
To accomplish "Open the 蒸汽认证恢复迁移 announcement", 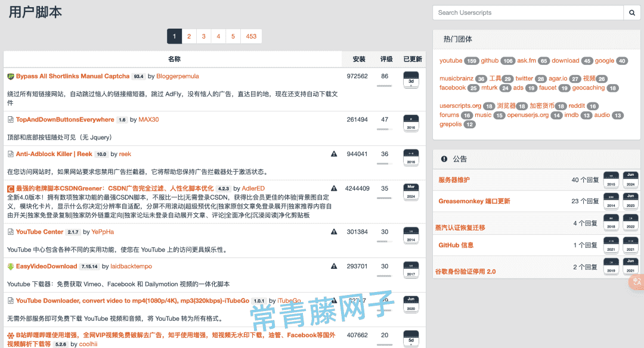I will coord(460,228).
